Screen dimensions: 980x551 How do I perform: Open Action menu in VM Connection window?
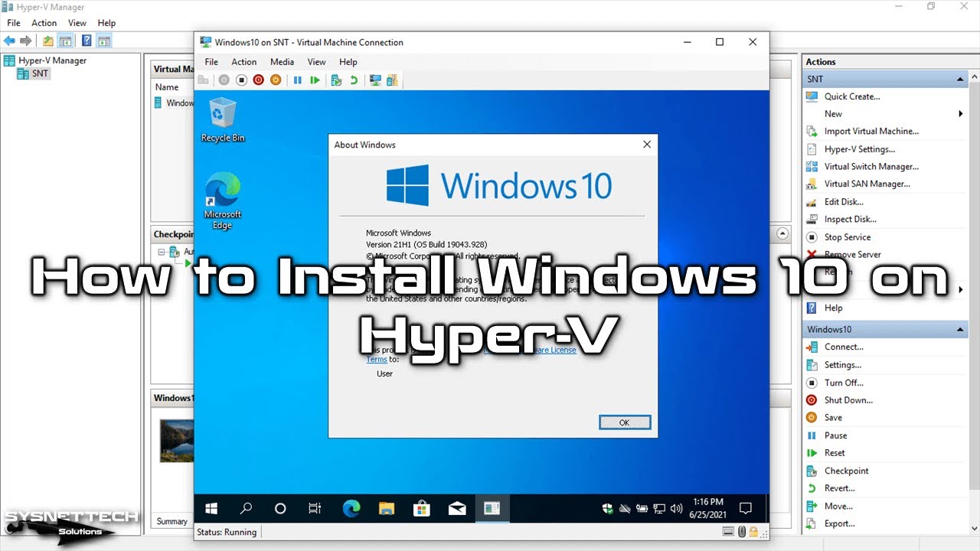[244, 62]
